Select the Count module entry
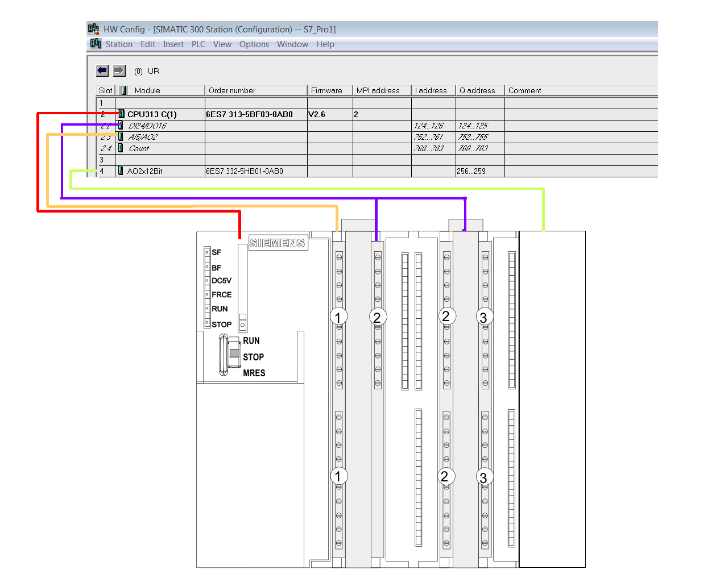 (139, 148)
